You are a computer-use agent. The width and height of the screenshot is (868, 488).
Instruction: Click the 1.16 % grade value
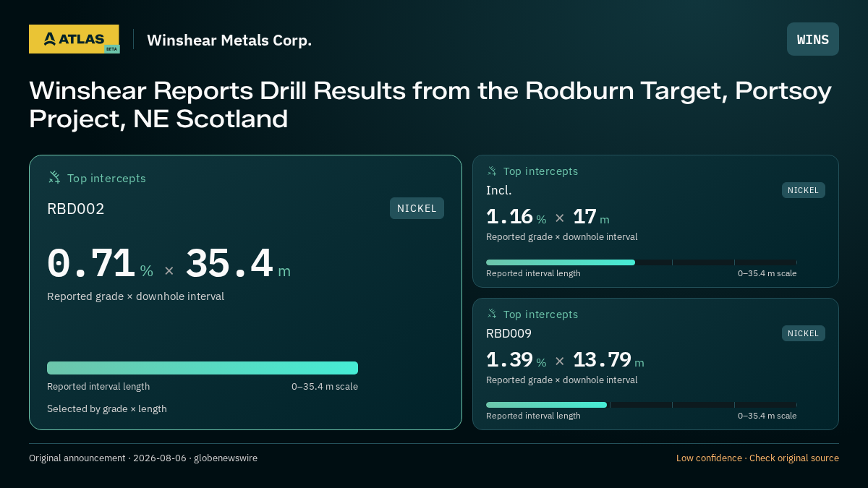click(x=516, y=217)
